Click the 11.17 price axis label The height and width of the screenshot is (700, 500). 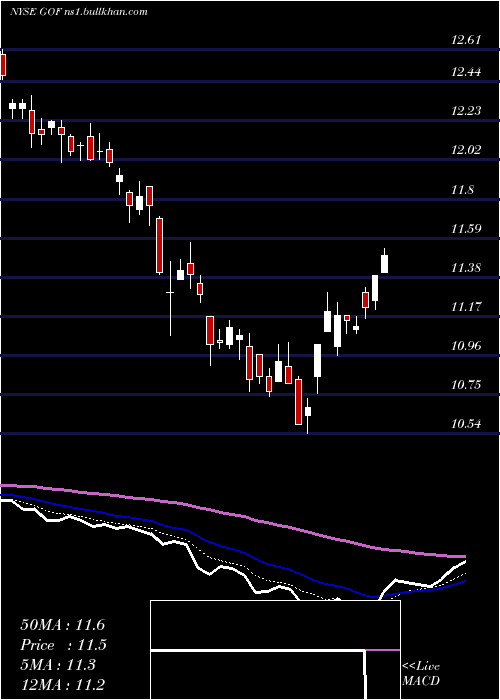466,307
